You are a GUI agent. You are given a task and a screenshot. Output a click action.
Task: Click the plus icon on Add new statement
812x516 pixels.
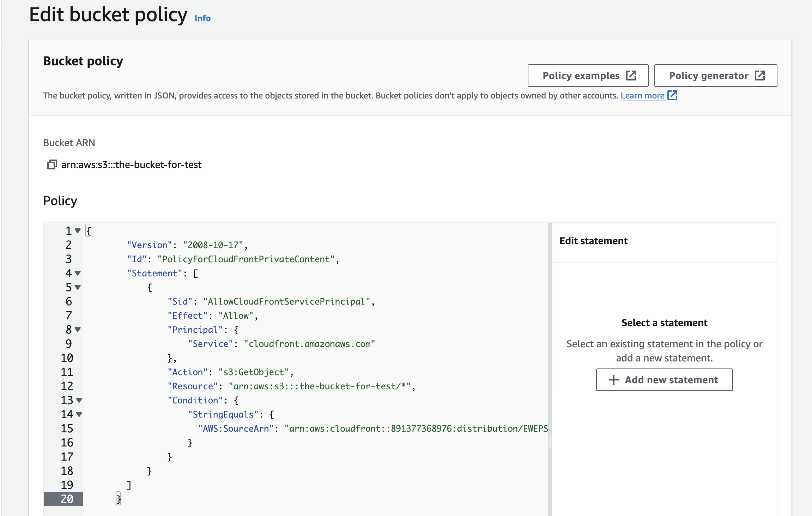614,380
